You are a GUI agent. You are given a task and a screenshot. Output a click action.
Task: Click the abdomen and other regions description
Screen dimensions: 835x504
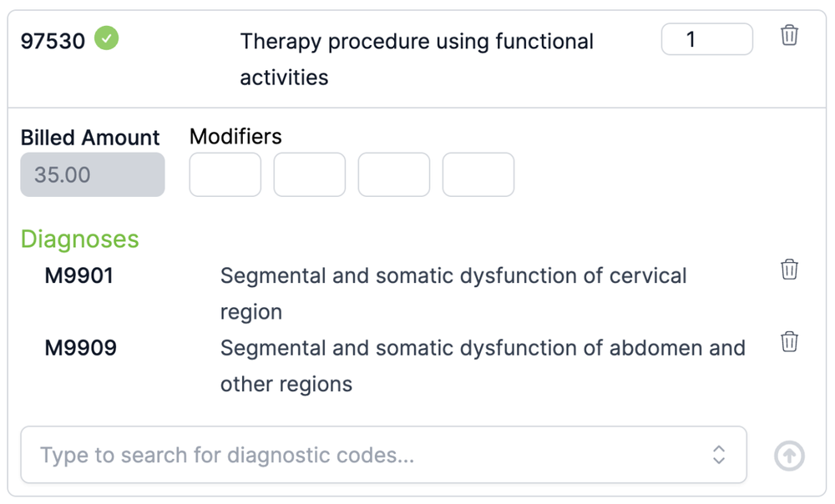click(483, 366)
